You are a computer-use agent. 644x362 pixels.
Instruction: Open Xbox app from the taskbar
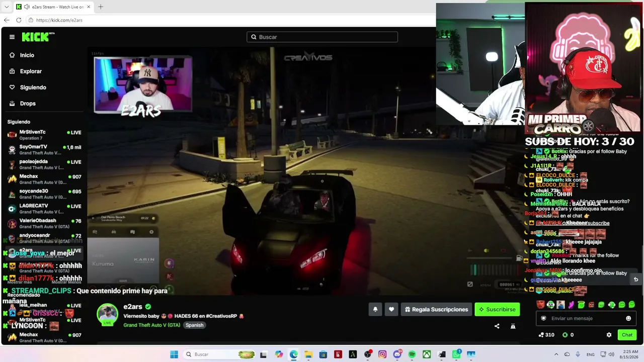[x=427, y=354]
